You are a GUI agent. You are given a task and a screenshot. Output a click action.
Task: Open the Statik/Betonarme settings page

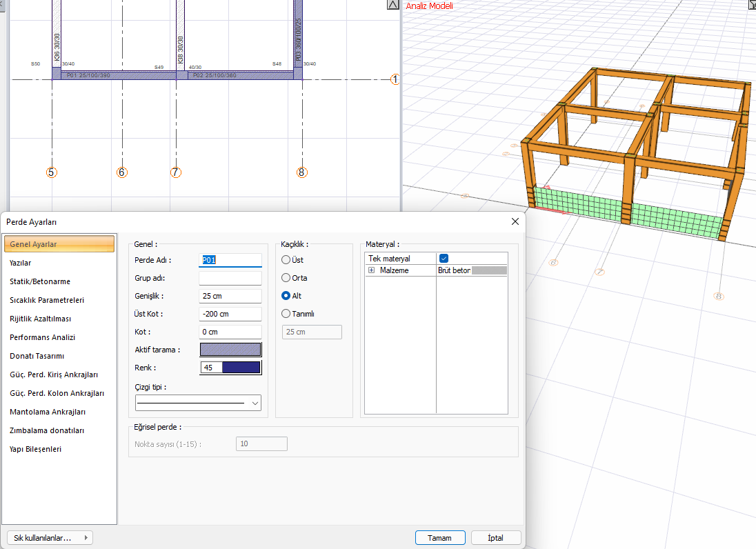point(40,281)
